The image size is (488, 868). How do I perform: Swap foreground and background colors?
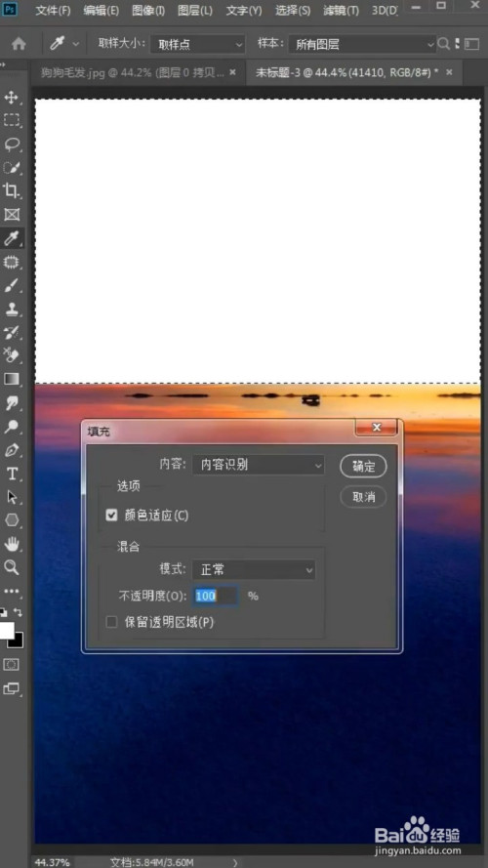(19, 612)
